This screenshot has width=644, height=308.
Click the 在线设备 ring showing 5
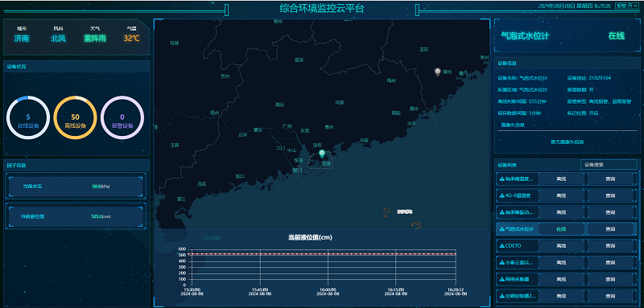coord(28,117)
